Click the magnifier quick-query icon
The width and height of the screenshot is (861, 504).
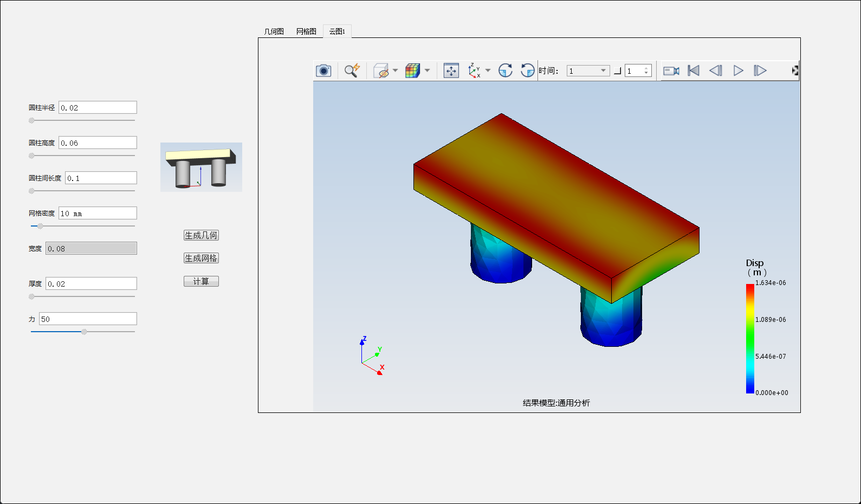coord(352,70)
